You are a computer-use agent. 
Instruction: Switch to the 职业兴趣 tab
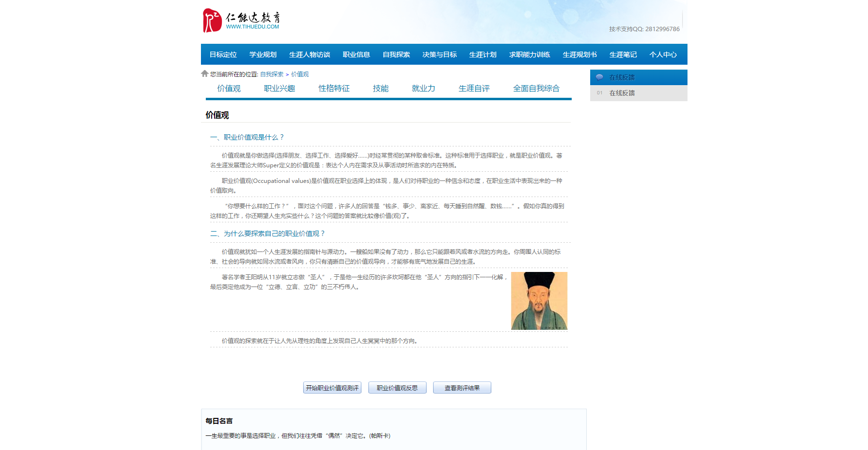[280, 89]
